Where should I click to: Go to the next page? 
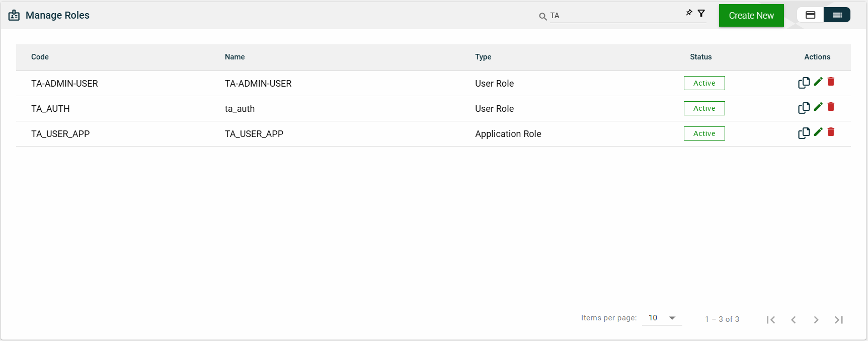tap(816, 320)
